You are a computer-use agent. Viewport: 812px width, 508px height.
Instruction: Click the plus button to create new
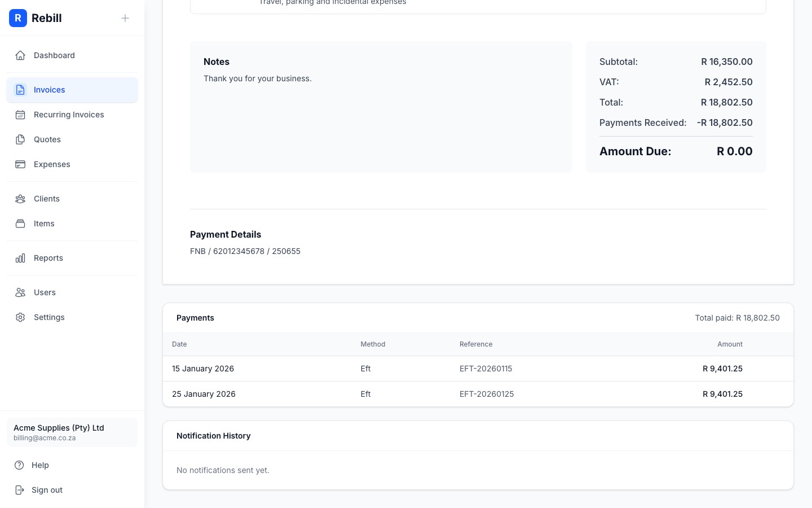(x=125, y=18)
